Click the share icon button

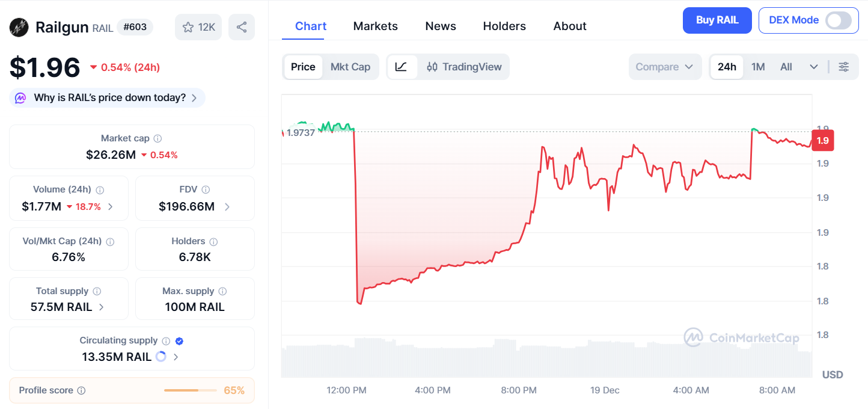pyautogui.click(x=242, y=27)
